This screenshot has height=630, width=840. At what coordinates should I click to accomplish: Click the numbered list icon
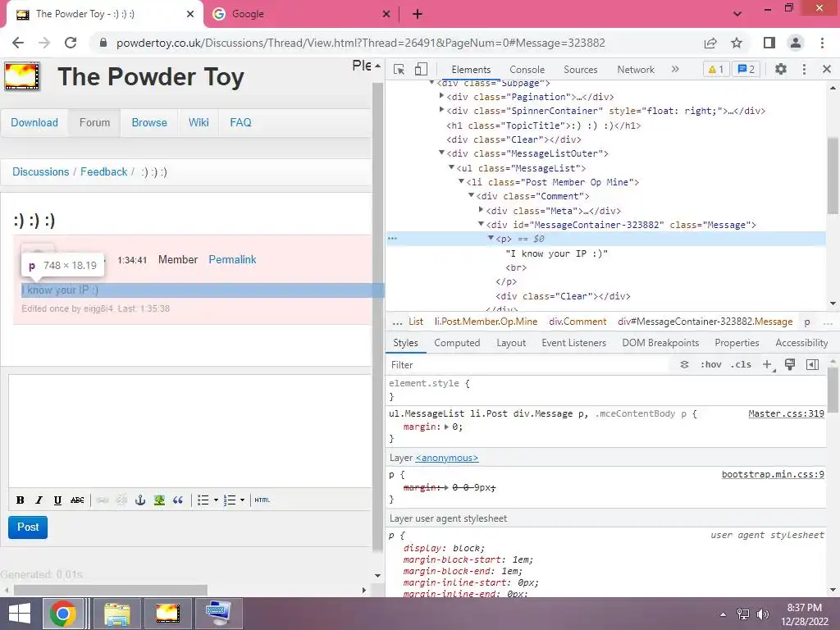[x=230, y=500]
